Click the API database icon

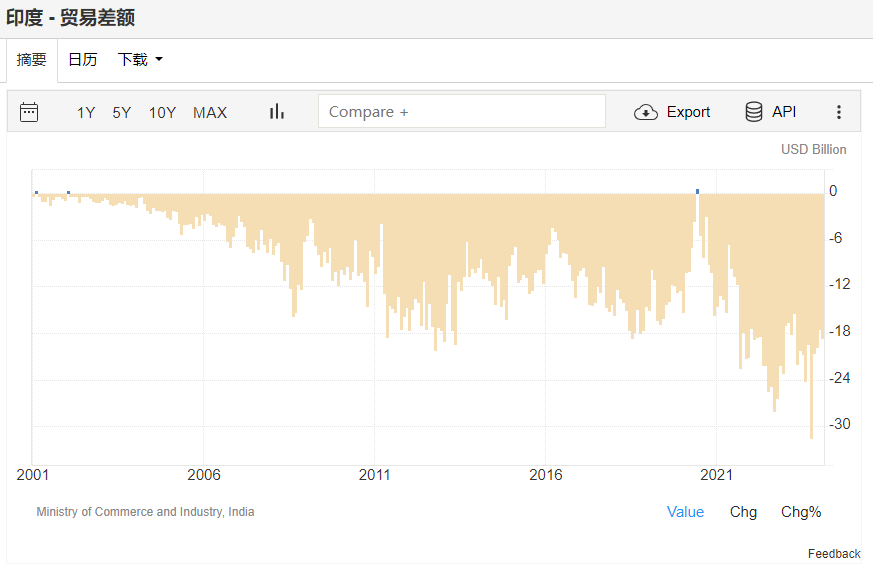[x=754, y=112]
